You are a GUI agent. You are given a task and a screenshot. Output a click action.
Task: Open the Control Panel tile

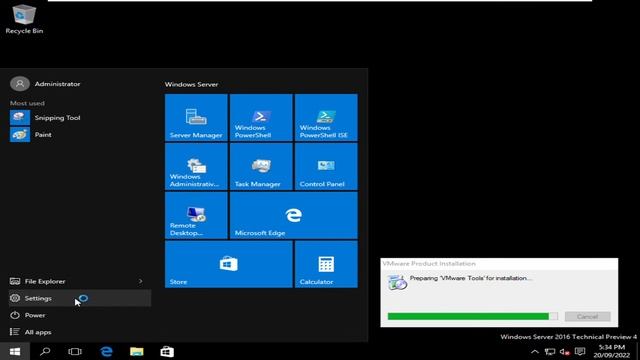326,167
